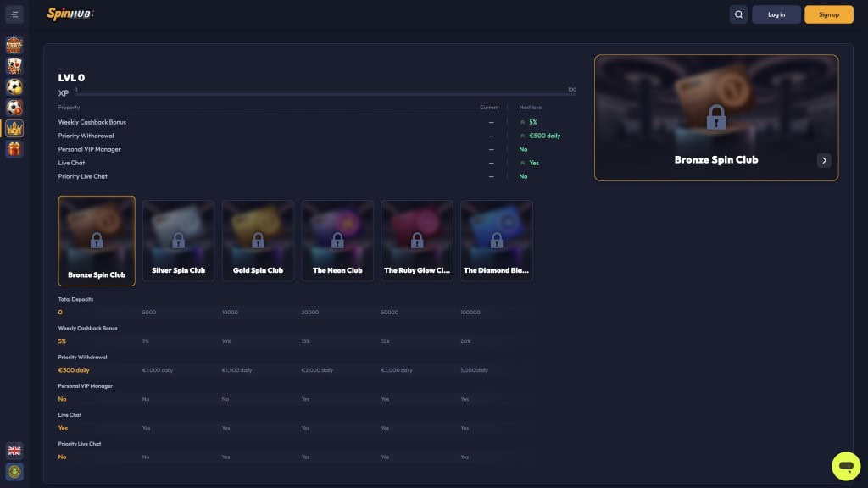Select the Bronze Spin Club card
Viewport: 868px width, 488px height.
(x=97, y=241)
